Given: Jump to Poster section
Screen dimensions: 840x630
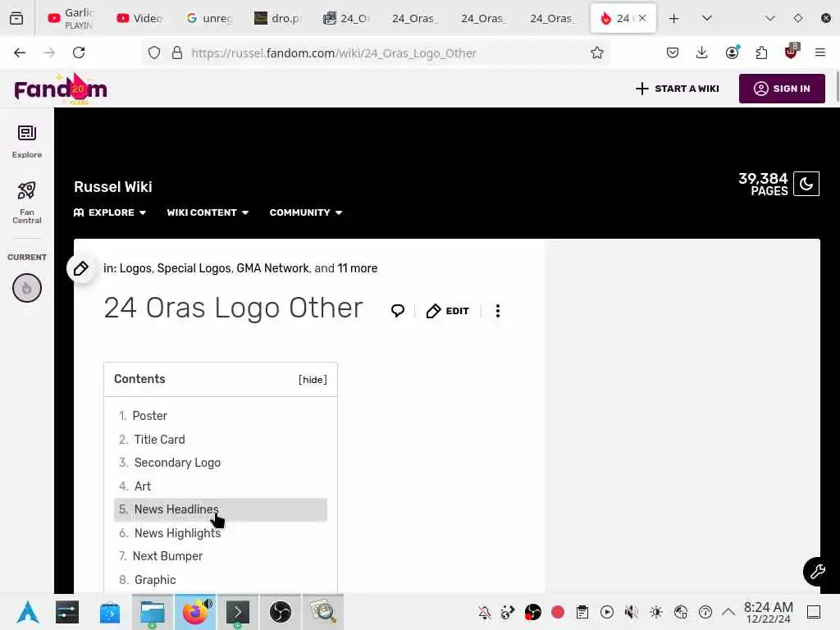Looking at the screenshot, I should tap(149, 416).
